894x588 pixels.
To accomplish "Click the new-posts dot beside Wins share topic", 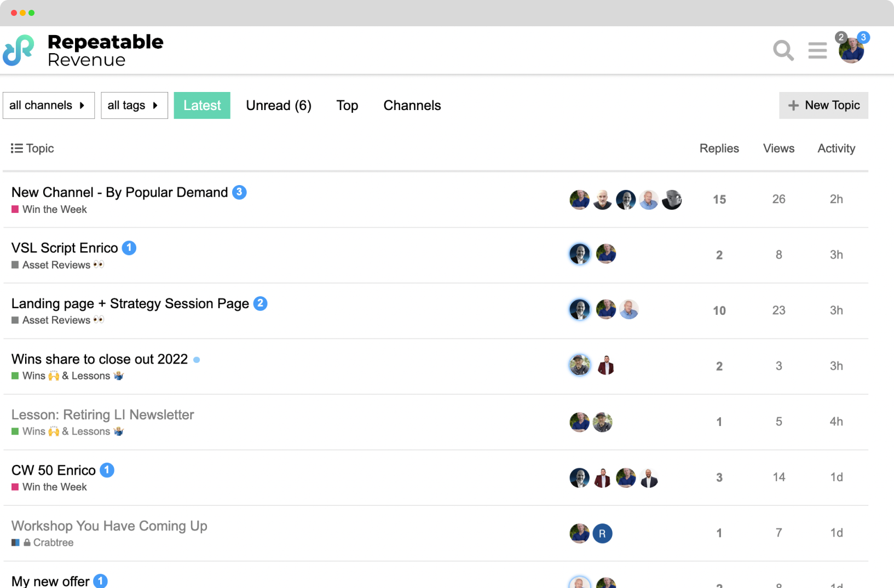I will pos(197,360).
